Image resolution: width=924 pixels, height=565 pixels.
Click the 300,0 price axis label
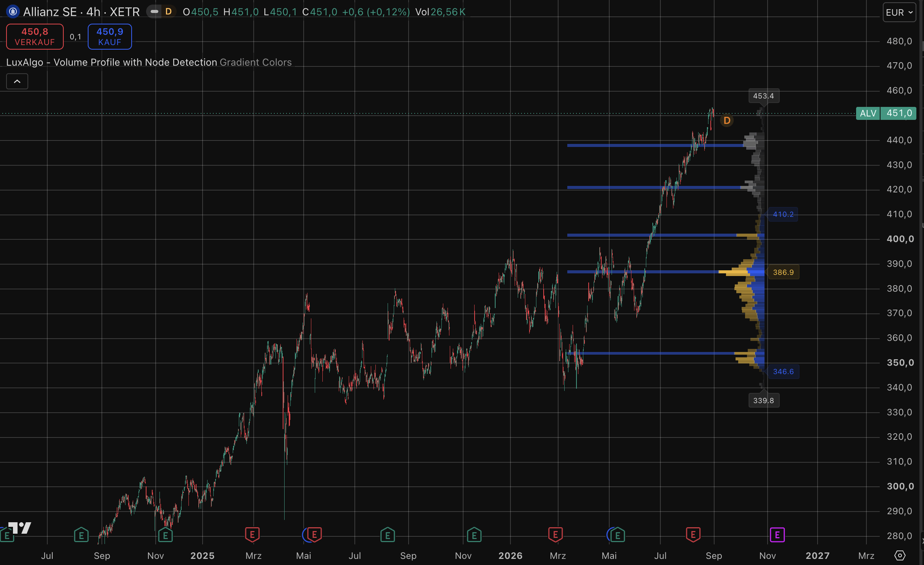tap(900, 486)
